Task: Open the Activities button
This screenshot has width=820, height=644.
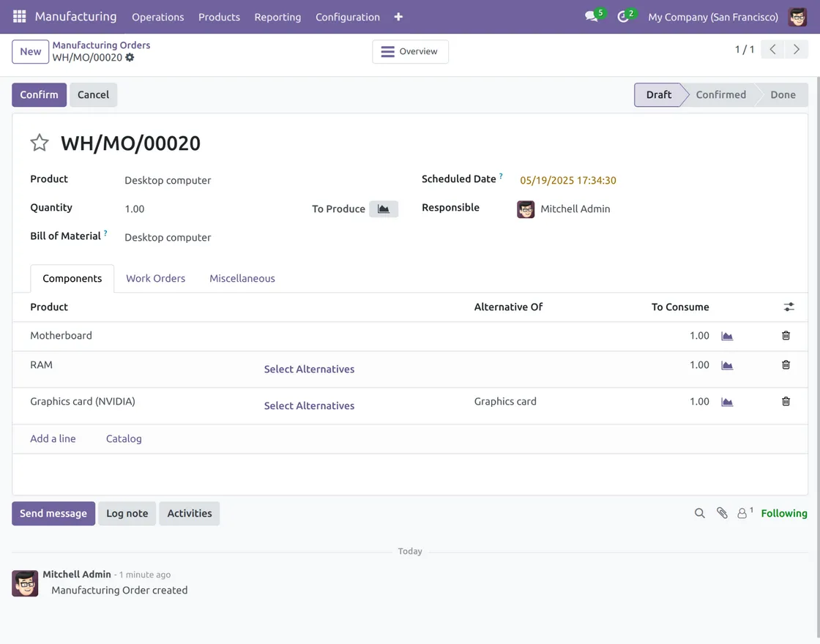Action: coord(190,513)
